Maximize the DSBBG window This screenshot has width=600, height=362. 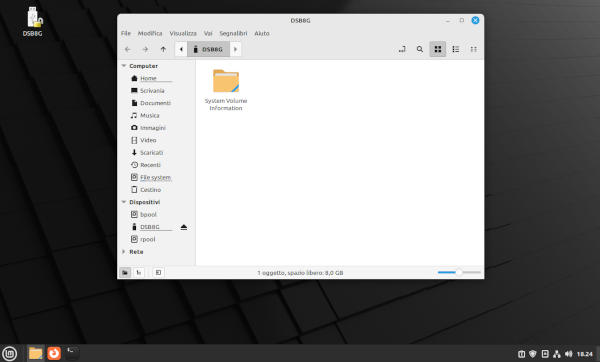pyautogui.click(x=461, y=20)
